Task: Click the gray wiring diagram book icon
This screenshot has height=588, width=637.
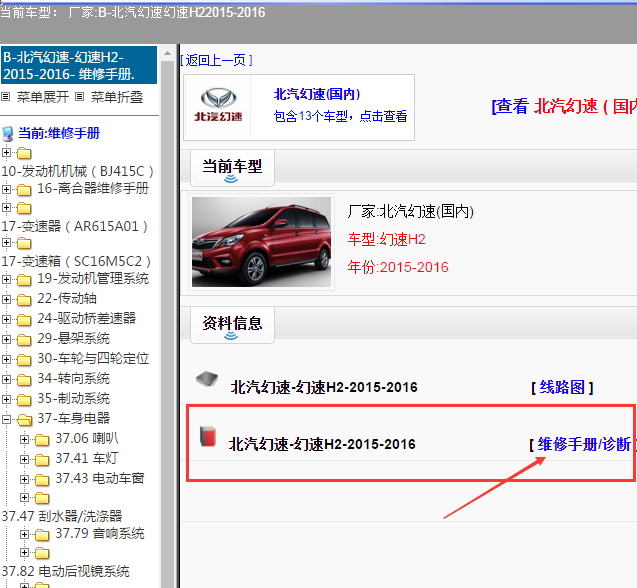Action: (207, 379)
